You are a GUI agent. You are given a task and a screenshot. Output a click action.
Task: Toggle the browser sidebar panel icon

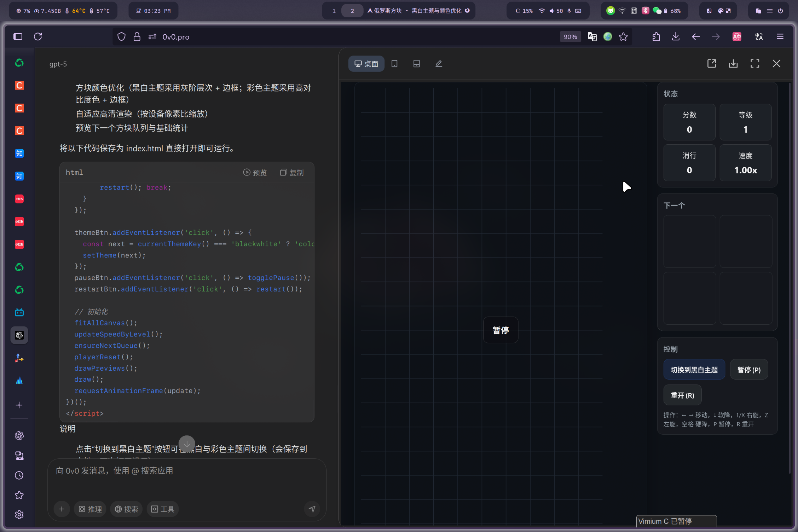[x=18, y=36]
